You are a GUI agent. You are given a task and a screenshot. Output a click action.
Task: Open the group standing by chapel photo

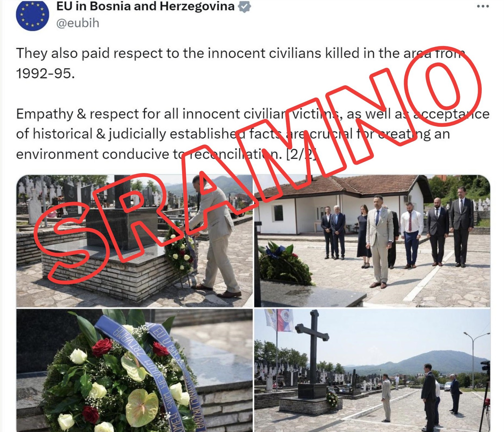[372, 241]
